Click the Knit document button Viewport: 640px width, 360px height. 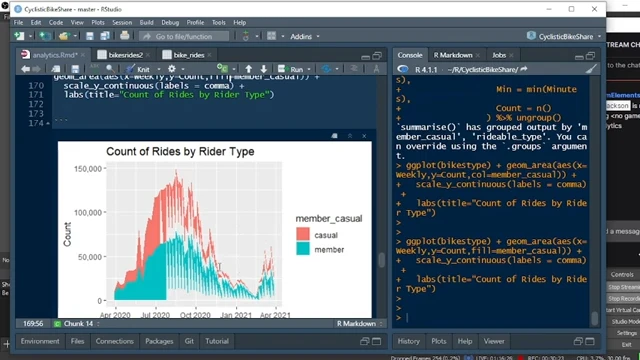[x=138, y=69]
